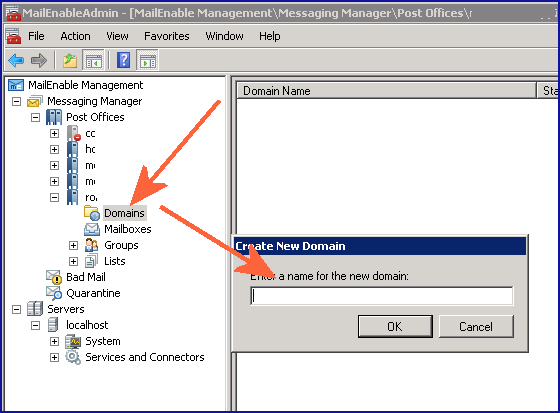Image resolution: width=560 pixels, height=413 pixels.
Task: Toggle the Show/Hide Action Pane icon
Action: pyautogui.click(x=148, y=60)
